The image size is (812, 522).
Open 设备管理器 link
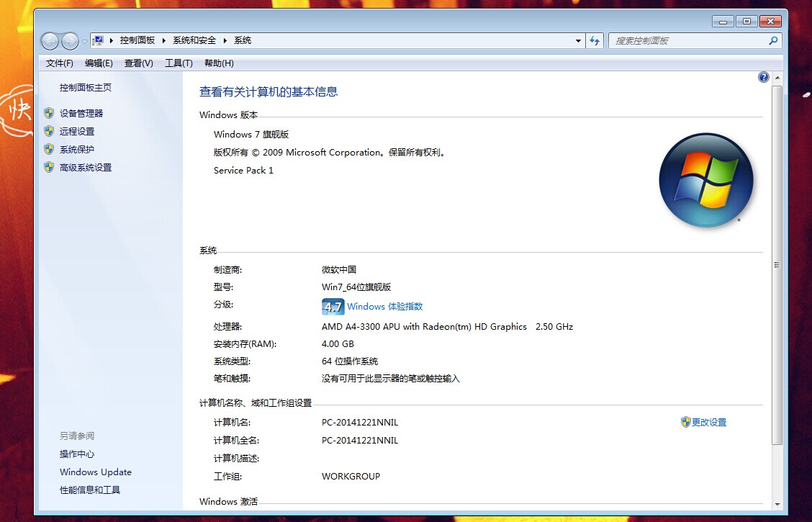tap(81, 114)
